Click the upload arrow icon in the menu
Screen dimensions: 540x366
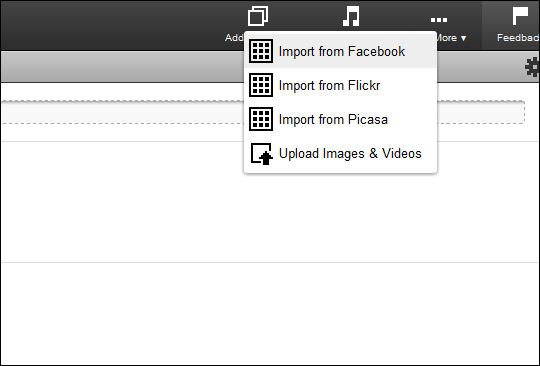tap(261, 154)
